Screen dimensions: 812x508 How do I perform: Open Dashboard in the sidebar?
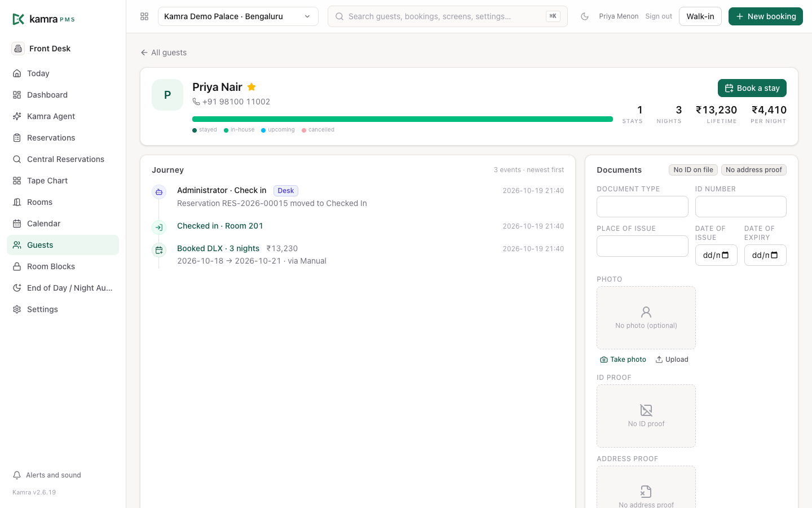(63, 95)
